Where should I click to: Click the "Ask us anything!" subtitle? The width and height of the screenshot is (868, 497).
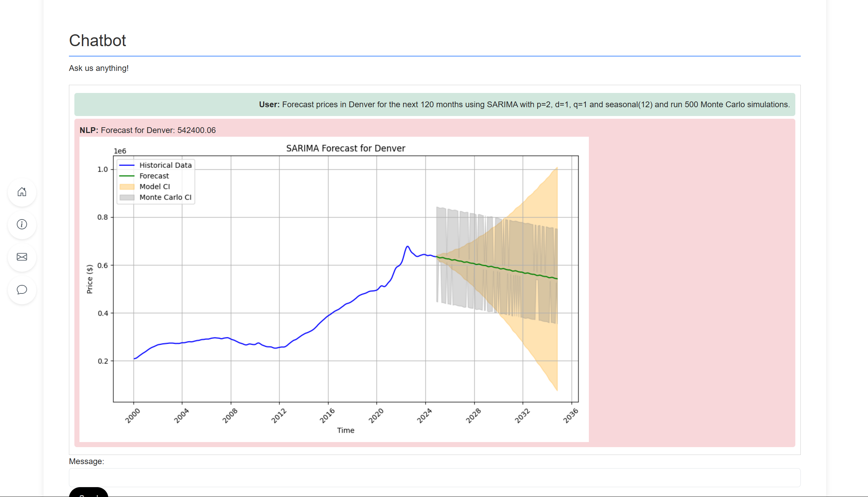(x=99, y=68)
